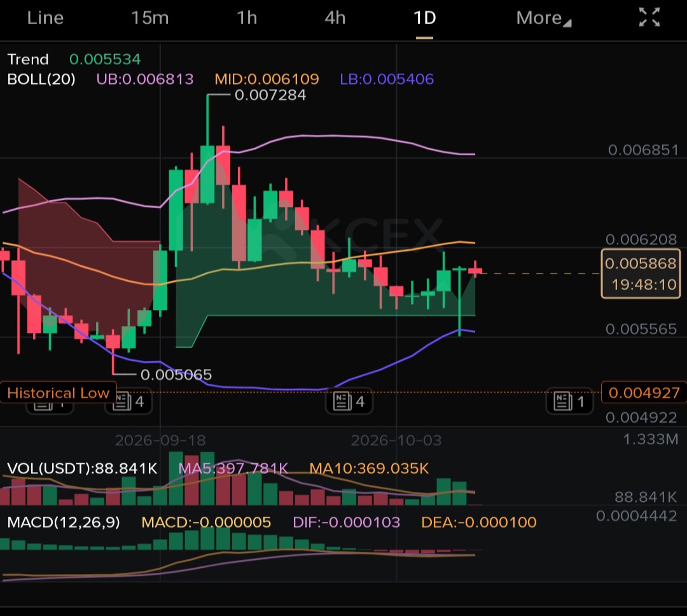
Task: Tap the lower band value LB:0.005406
Action: click(x=387, y=79)
